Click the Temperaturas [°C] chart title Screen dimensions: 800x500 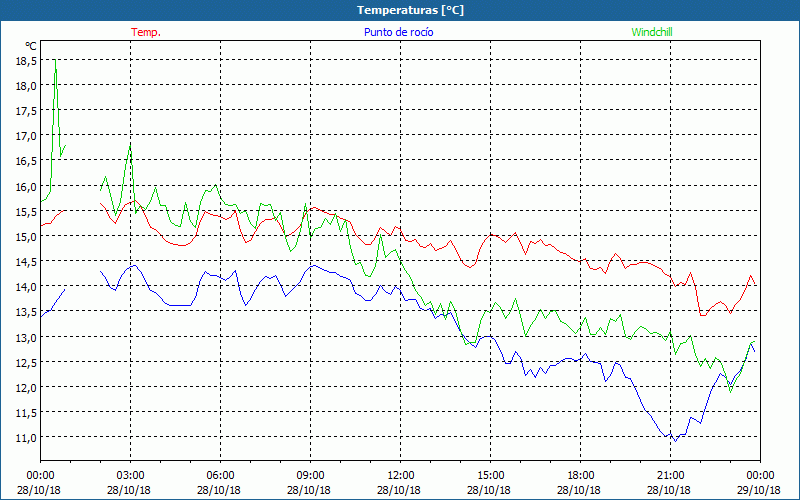click(410, 10)
